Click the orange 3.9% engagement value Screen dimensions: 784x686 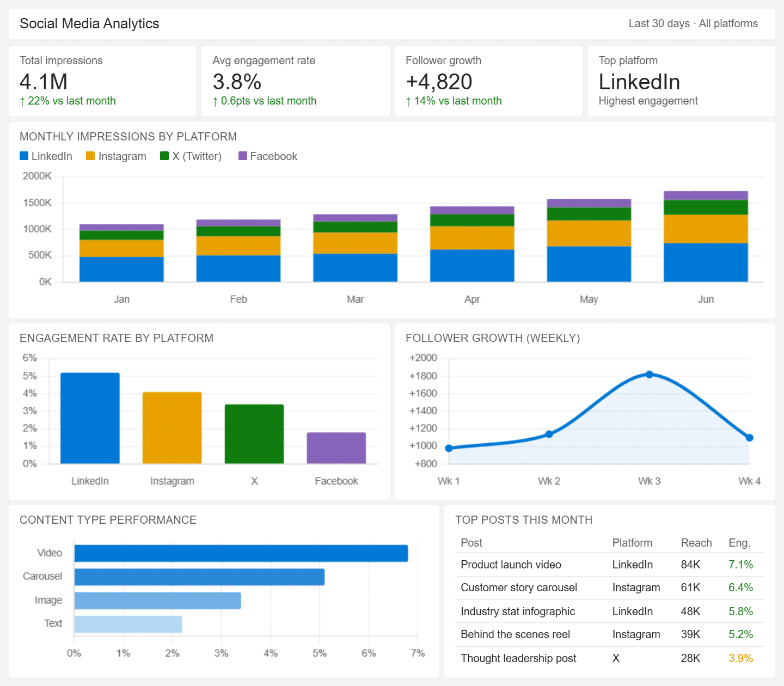(740, 658)
